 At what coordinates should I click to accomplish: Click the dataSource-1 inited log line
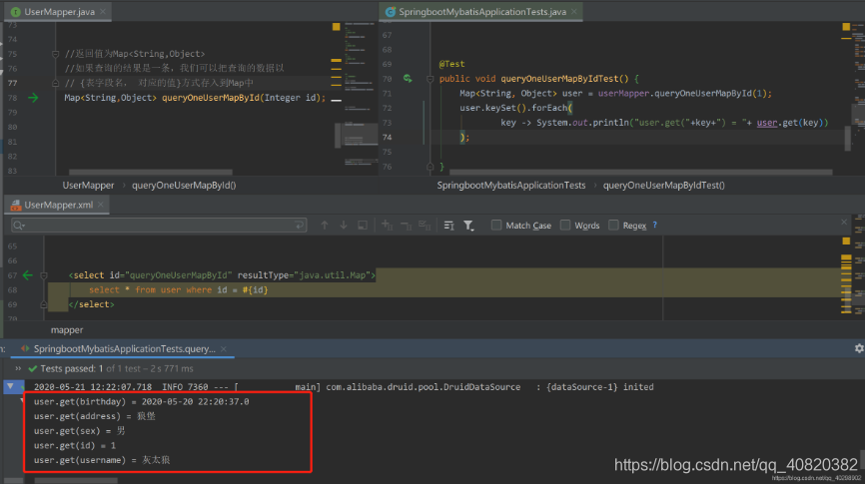344,387
